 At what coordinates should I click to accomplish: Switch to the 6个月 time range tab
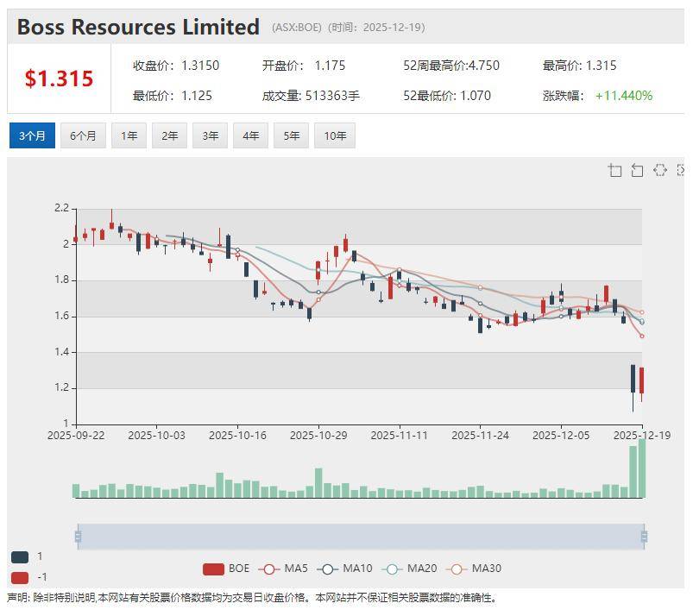[x=83, y=136]
